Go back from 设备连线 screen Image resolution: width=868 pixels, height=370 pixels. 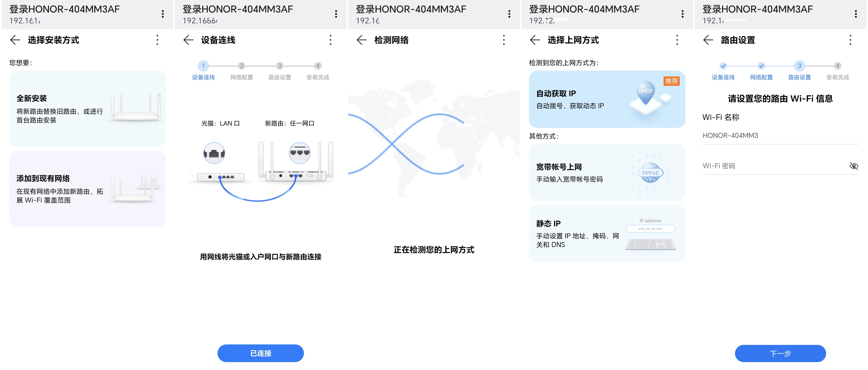pyautogui.click(x=188, y=40)
